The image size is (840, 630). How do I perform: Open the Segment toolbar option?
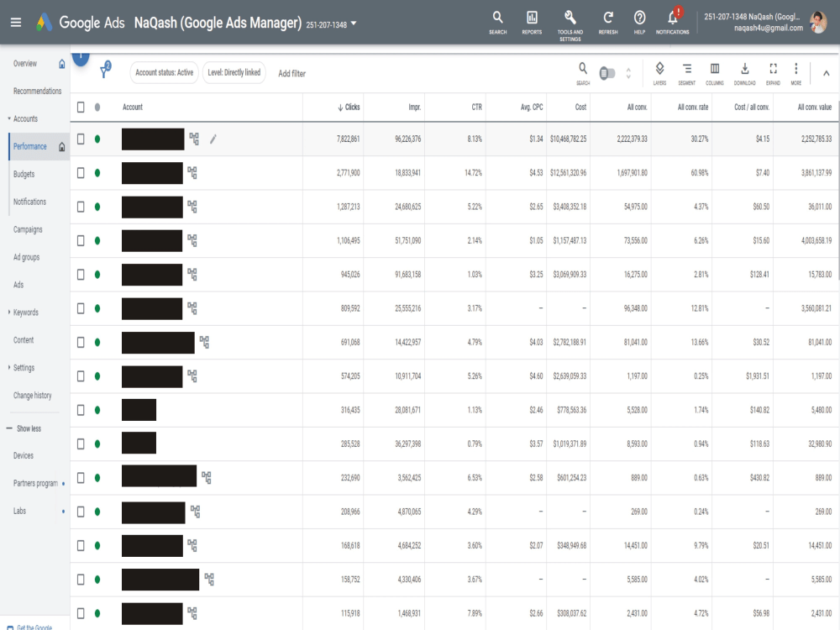tap(687, 73)
